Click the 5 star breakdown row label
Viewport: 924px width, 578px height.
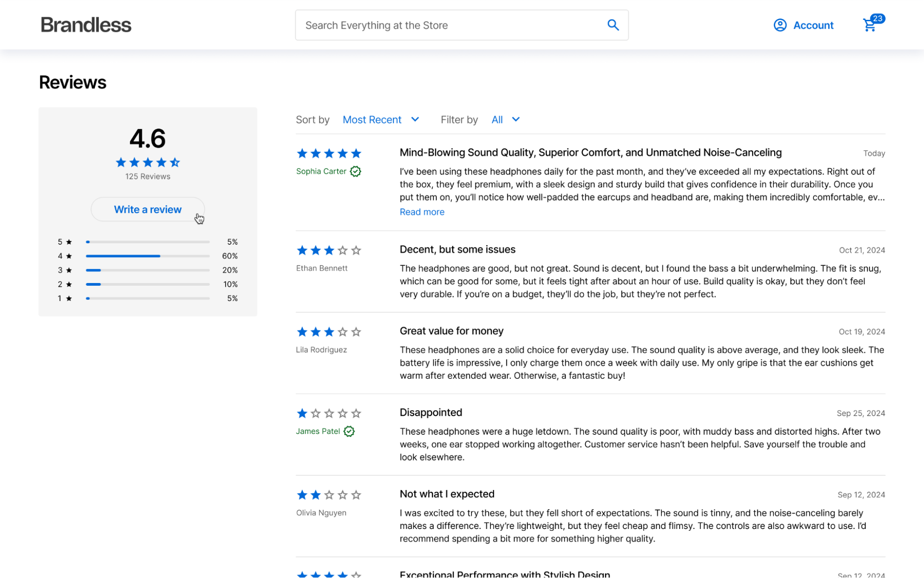pos(65,242)
